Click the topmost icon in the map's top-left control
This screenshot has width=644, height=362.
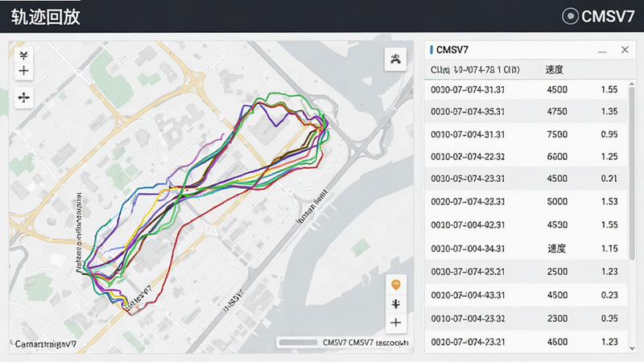click(x=24, y=55)
